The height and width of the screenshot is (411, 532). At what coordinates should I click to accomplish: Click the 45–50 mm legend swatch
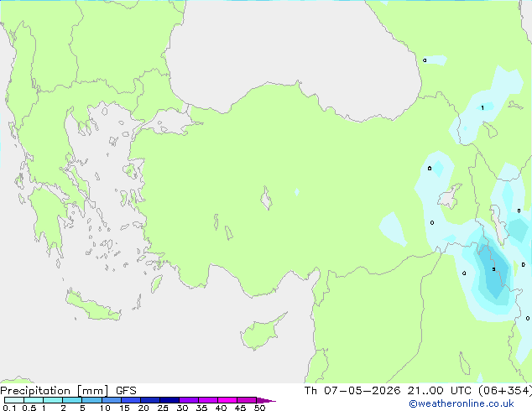247,400
